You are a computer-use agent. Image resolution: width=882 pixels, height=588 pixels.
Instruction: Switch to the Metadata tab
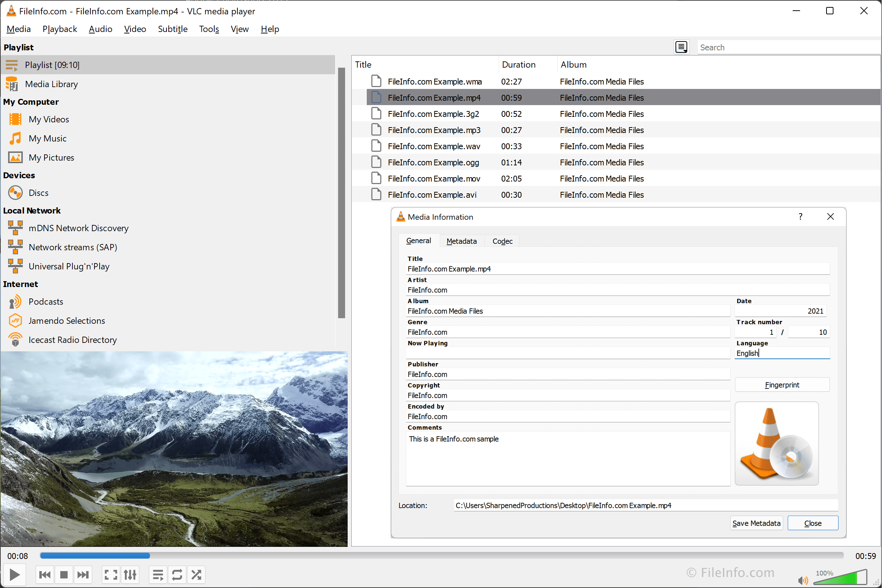[x=461, y=241]
